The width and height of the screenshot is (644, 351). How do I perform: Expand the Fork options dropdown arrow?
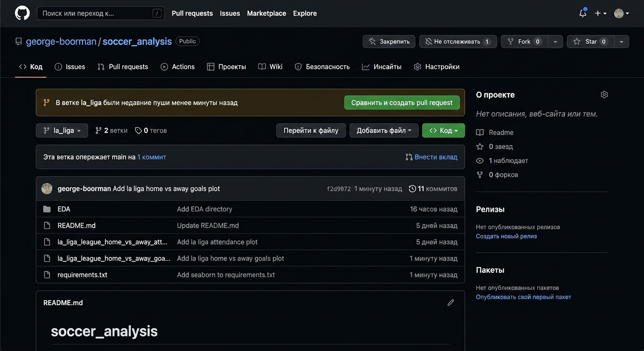click(555, 42)
